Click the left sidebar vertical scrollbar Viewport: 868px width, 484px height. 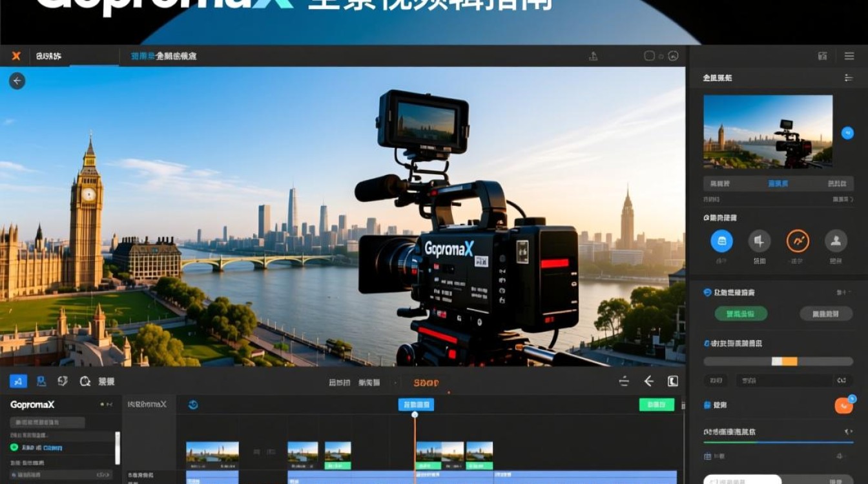tap(118, 448)
